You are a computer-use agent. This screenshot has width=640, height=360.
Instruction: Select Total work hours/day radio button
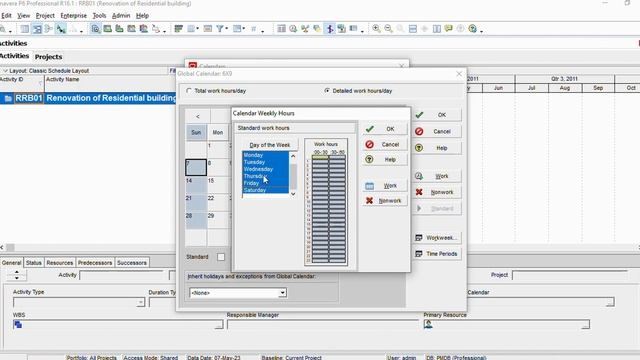click(189, 91)
